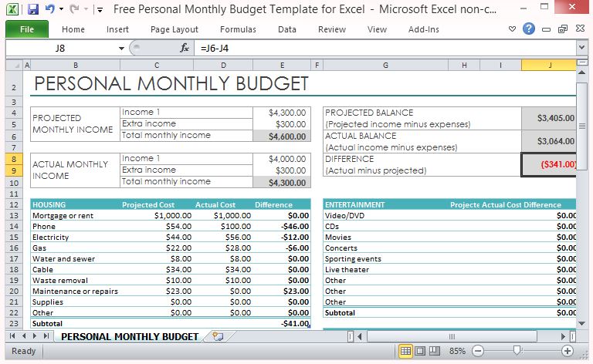Open the Undo history dropdown arrow

61,9
